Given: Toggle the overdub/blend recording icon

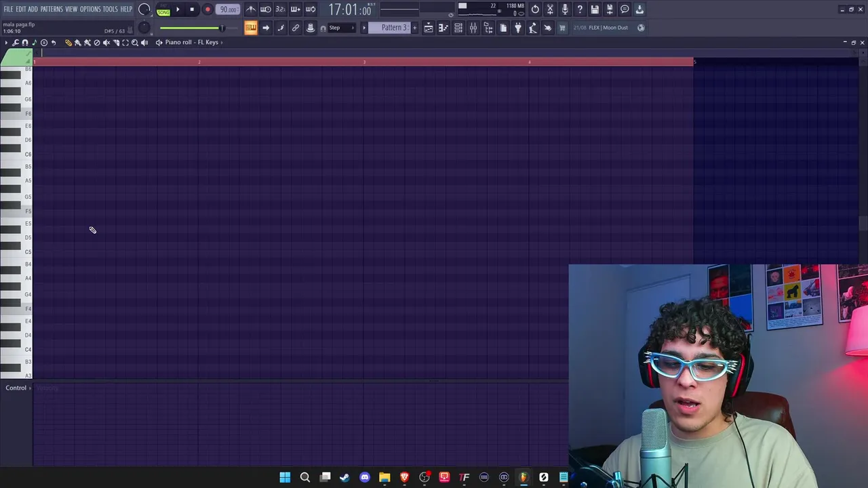Looking at the screenshot, I should [295, 9].
